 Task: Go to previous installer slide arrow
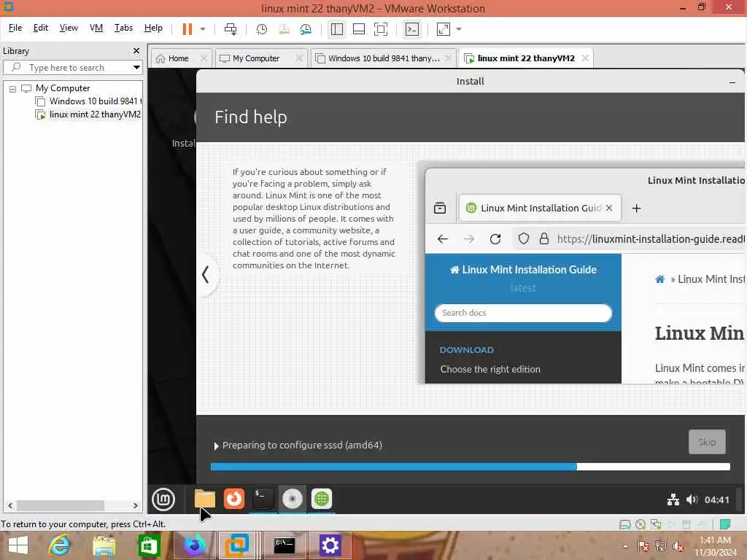coord(206,275)
